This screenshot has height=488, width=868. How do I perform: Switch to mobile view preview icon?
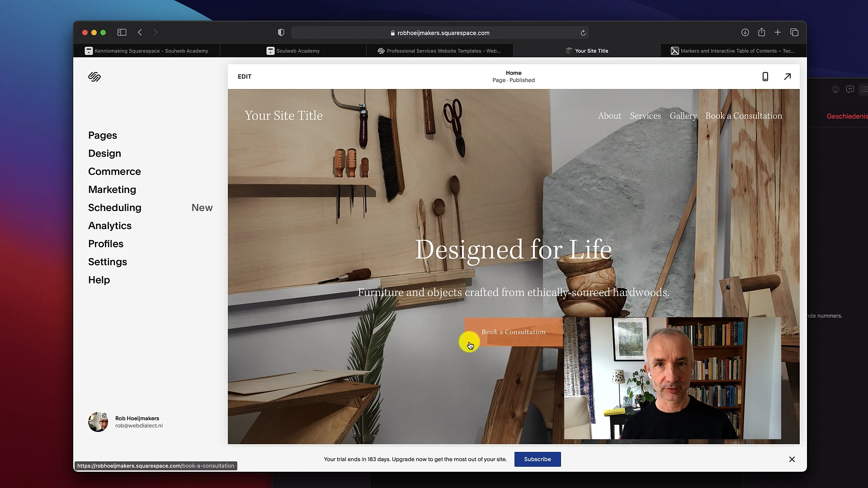pyautogui.click(x=765, y=77)
